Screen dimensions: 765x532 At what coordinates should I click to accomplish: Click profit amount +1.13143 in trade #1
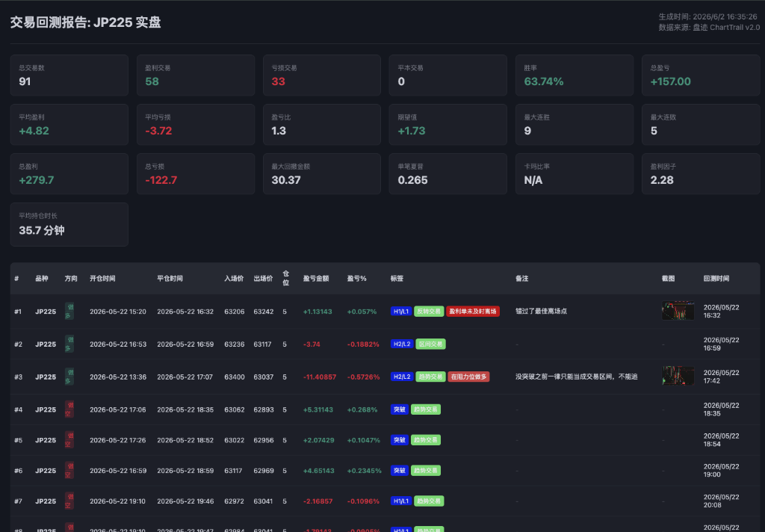pyautogui.click(x=318, y=312)
